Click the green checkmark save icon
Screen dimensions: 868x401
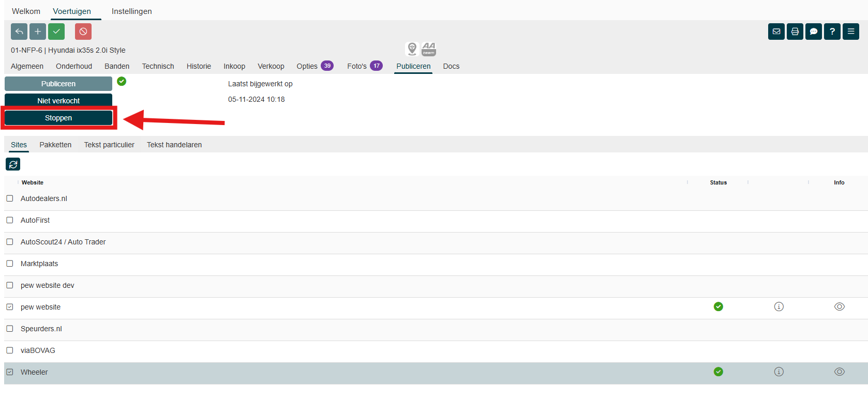pyautogui.click(x=56, y=32)
